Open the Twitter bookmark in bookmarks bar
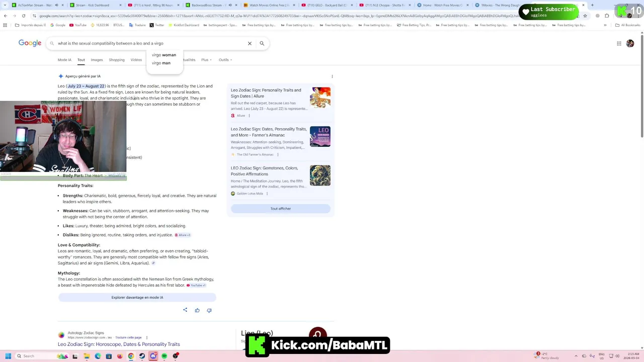Screen dimensions: 644x362 click(x=156, y=25)
